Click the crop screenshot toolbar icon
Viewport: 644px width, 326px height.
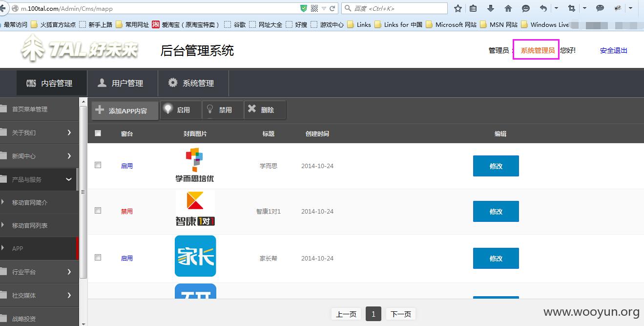click(572, 8)
